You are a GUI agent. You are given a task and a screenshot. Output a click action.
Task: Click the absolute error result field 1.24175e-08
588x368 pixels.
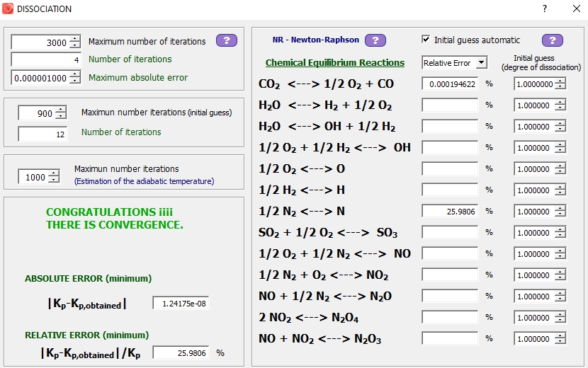[x=181, y=303]
